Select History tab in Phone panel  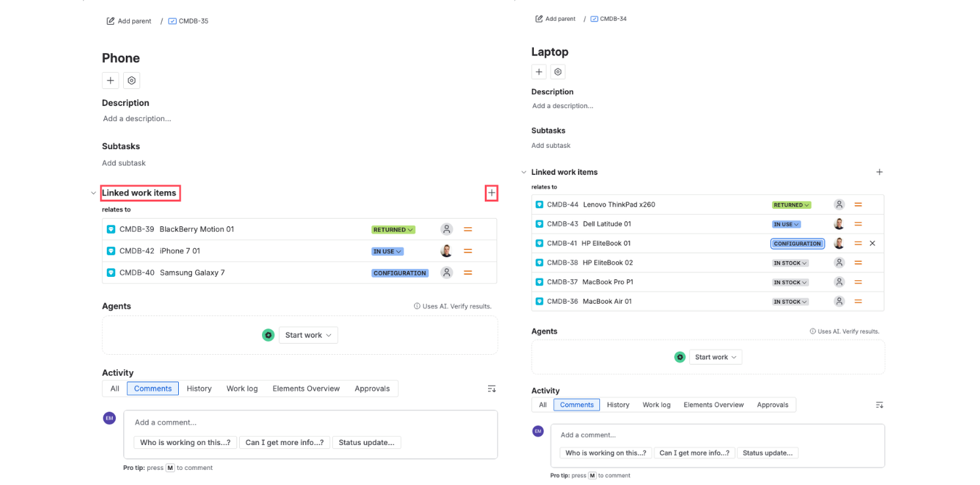pyautogui.click(x=199, y=389)
